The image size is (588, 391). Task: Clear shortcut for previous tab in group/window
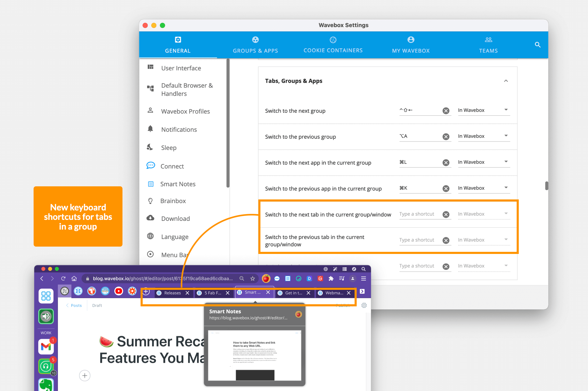tap(446, 240)
